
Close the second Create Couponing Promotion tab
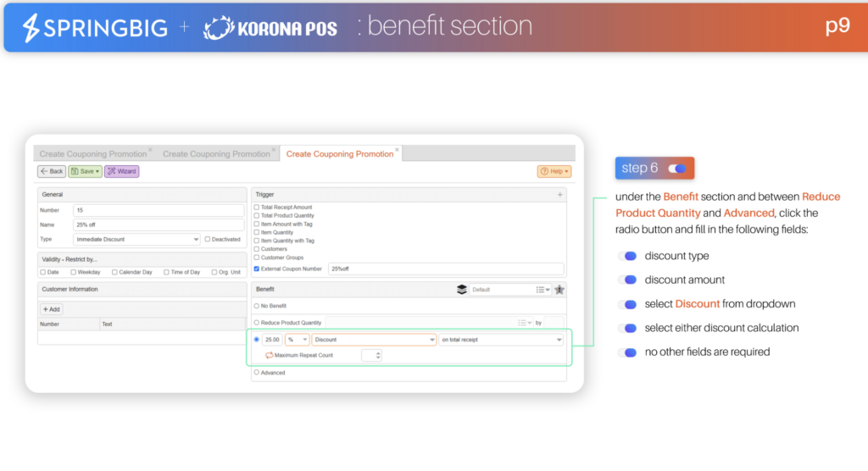274,150
